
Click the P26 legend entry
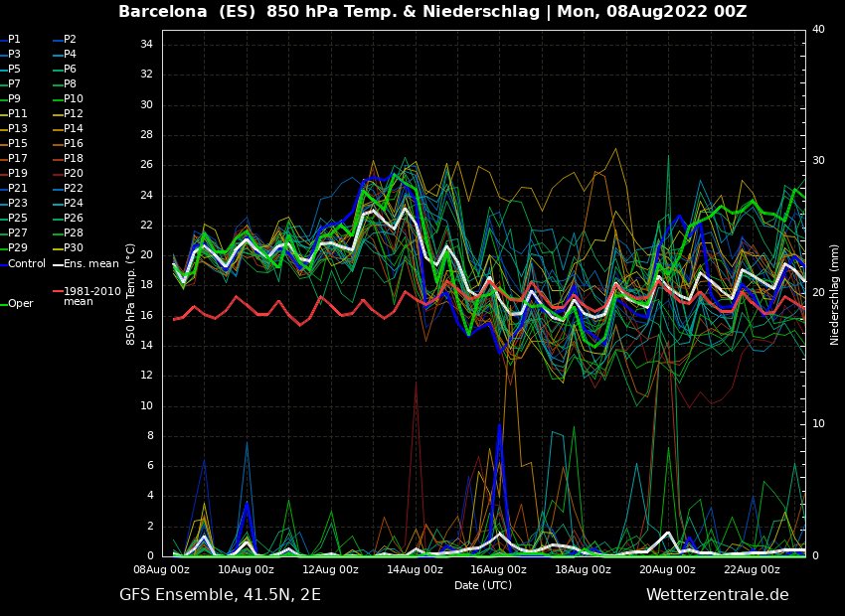(x=69, y=218)
